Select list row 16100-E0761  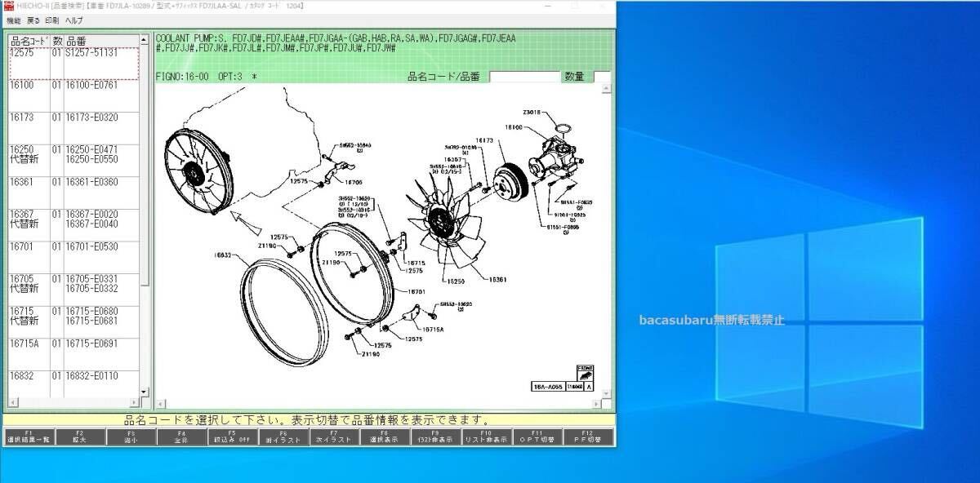coord(73,95)
